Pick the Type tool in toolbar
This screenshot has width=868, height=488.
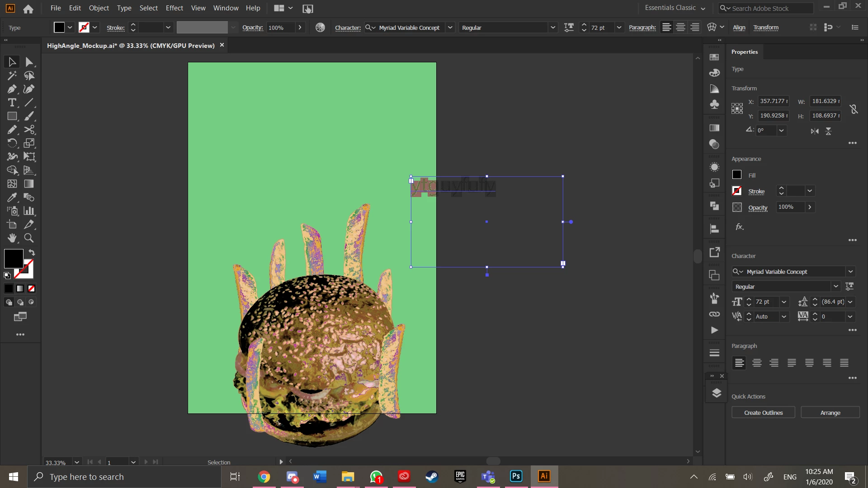(12, 103)
